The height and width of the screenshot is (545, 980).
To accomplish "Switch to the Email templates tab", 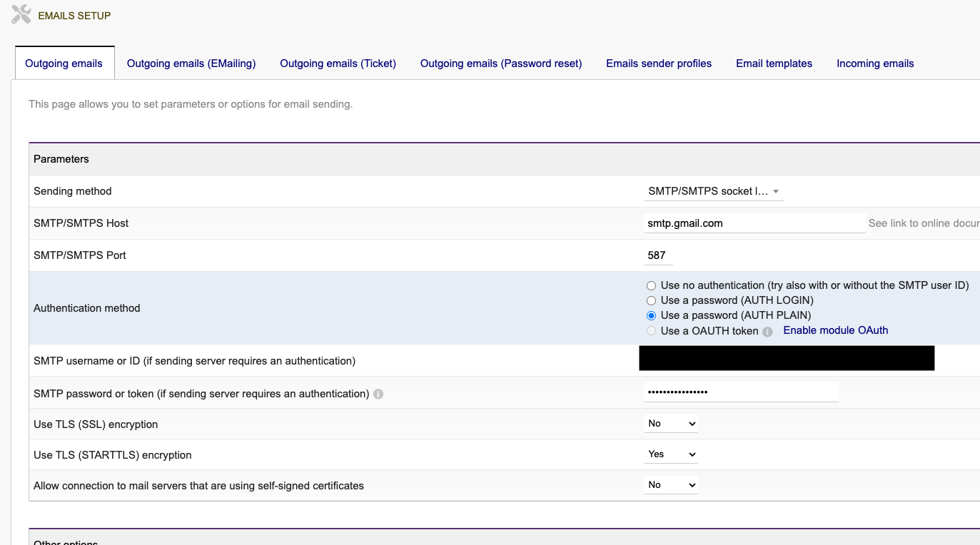I will [774, 63].
